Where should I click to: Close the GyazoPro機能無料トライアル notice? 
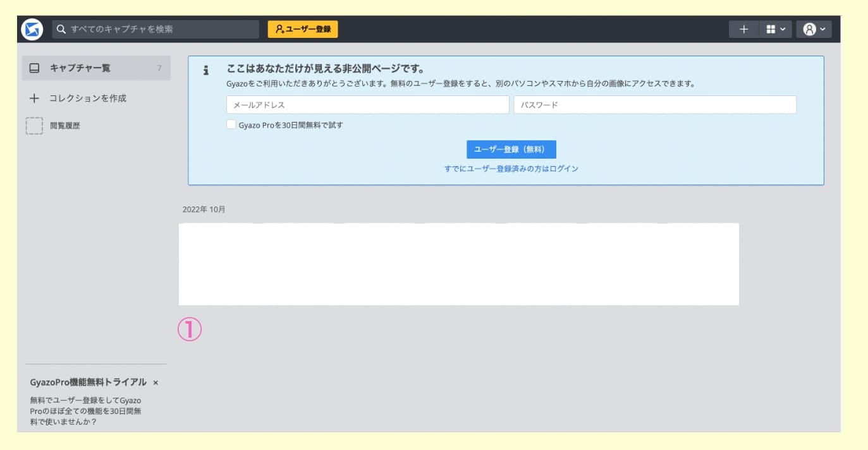(x=156, y=382)
